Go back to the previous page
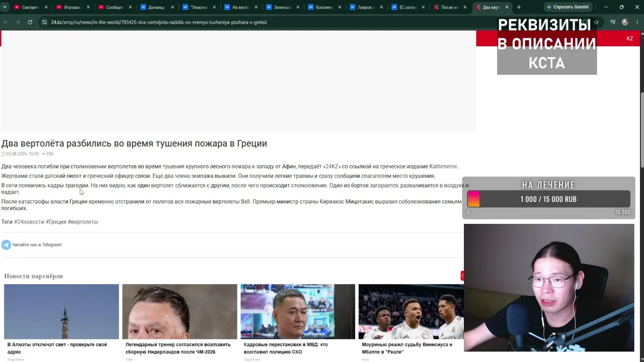The height and width of the screenshot is (362, 644). pyautogui.click(x=6, y=22)
